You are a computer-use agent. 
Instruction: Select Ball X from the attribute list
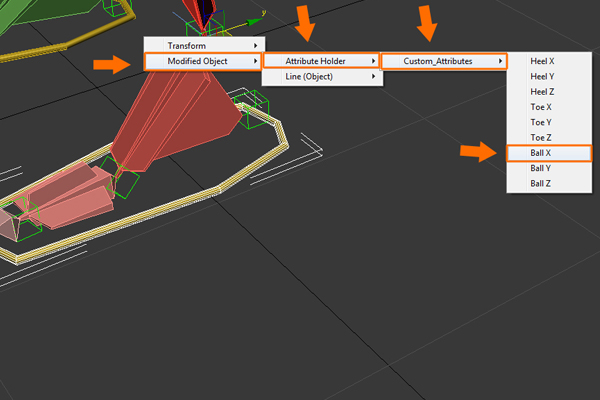[549, 153]
